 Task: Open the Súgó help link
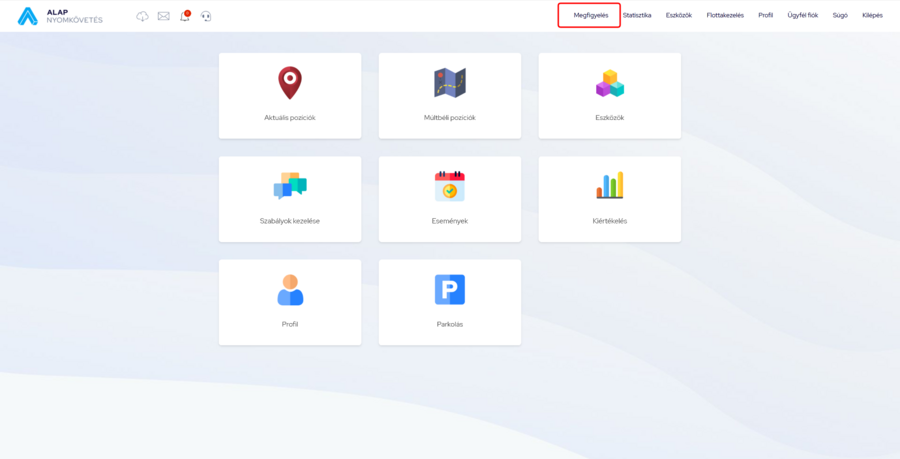coord(840,15)
